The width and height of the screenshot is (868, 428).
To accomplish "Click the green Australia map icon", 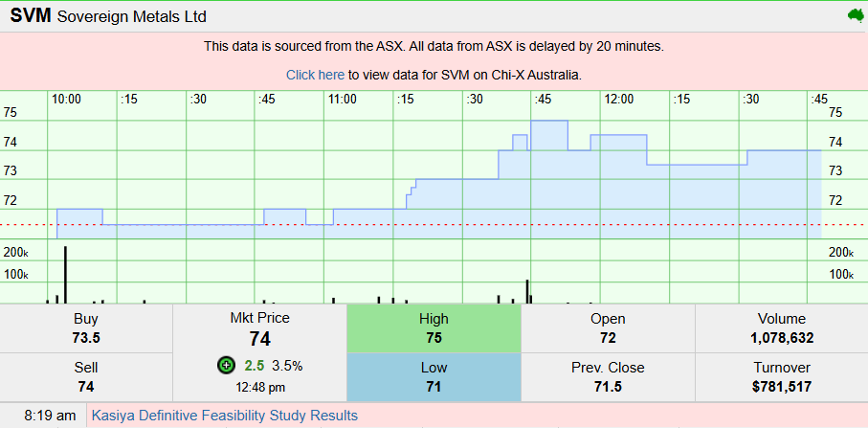I will coord(855,15).
